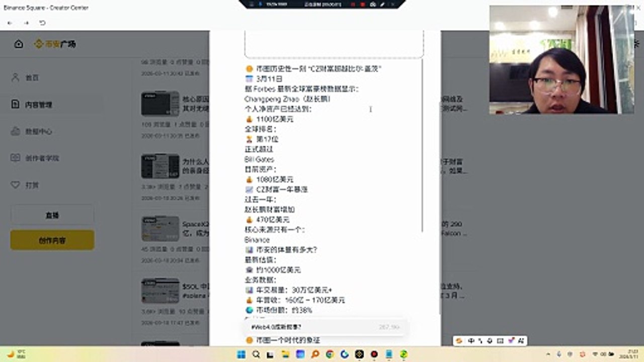Click the webcam overlay video
This screenshot has width=644, height=362.
pos(561,59)
